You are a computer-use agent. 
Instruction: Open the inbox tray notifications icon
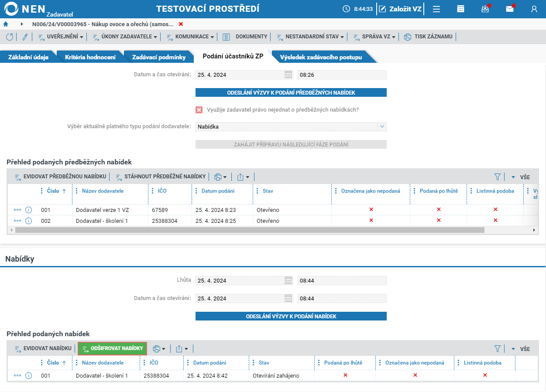coord(485,9)
